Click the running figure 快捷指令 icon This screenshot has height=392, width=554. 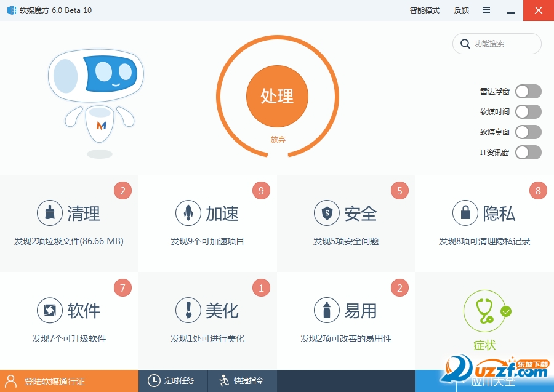click(224, 381)
